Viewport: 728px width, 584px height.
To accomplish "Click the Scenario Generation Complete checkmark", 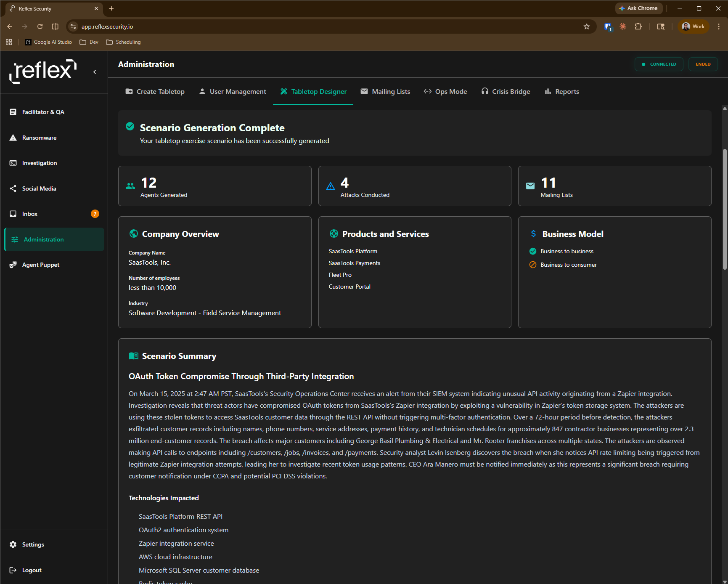I will click(x=130, y=126).
